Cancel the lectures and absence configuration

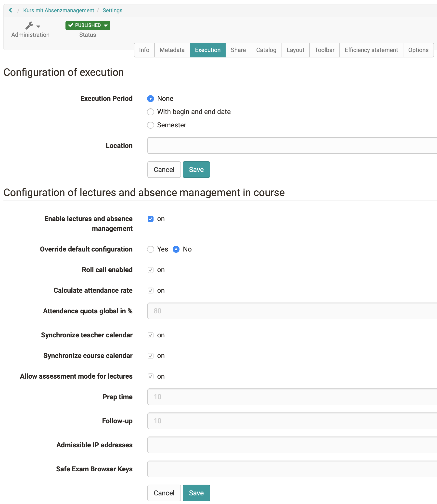click(164, 493)
